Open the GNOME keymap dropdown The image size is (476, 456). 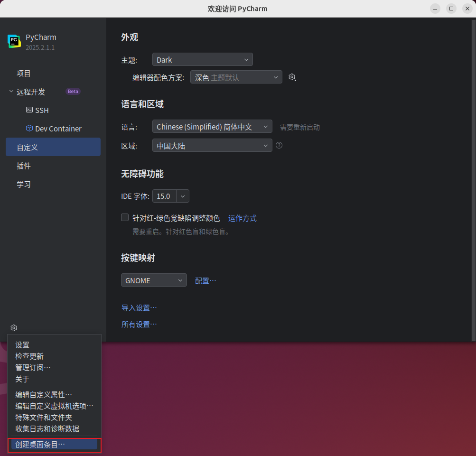[154, 280]
